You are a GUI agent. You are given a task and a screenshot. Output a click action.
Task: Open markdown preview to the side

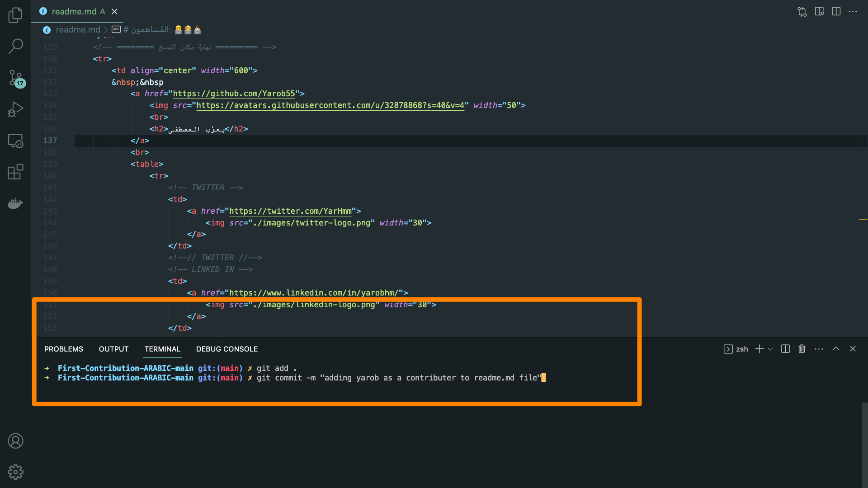(819, 12)
